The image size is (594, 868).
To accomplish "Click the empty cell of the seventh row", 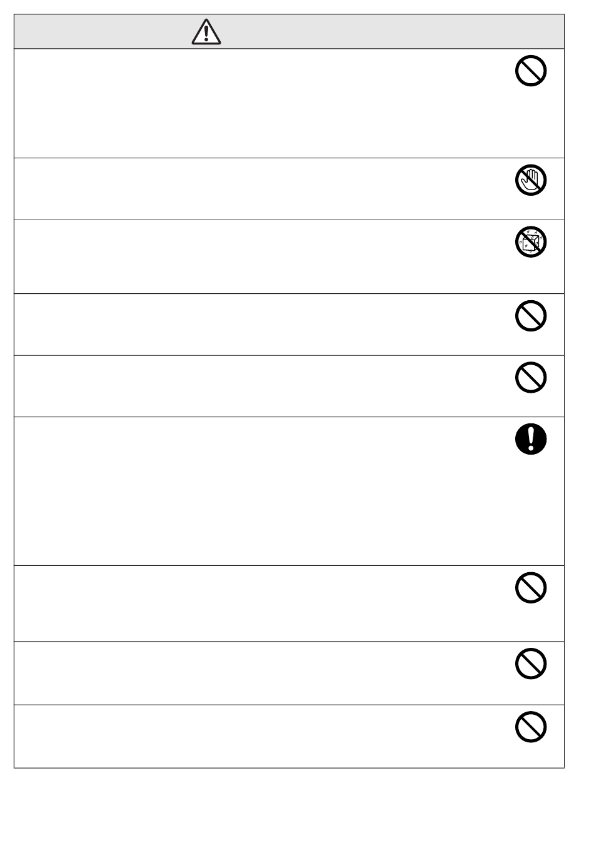I will 263,603.
